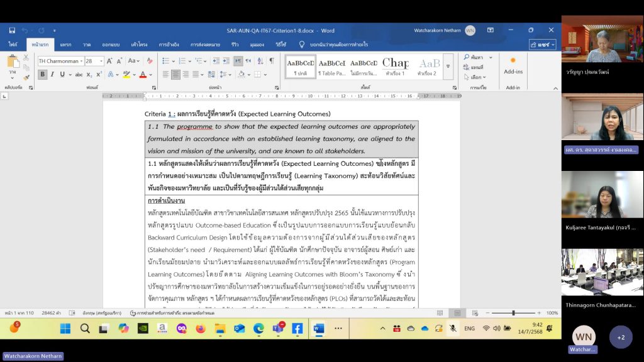This screenshot has height=362, width=644.
Task: Apply red font color
Action: [x=143, y=75]
